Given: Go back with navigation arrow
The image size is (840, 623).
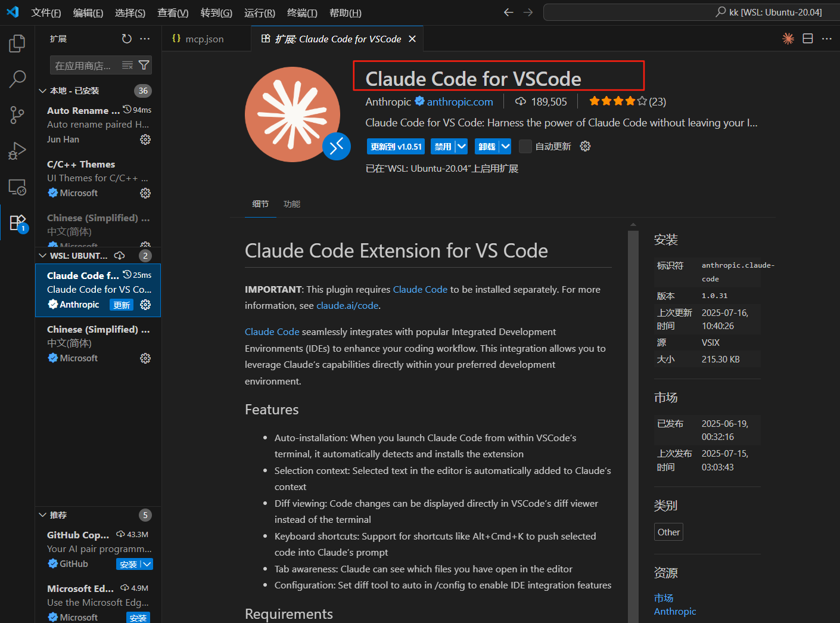Looking at the screenshot, I should click(x=508, y=13).
